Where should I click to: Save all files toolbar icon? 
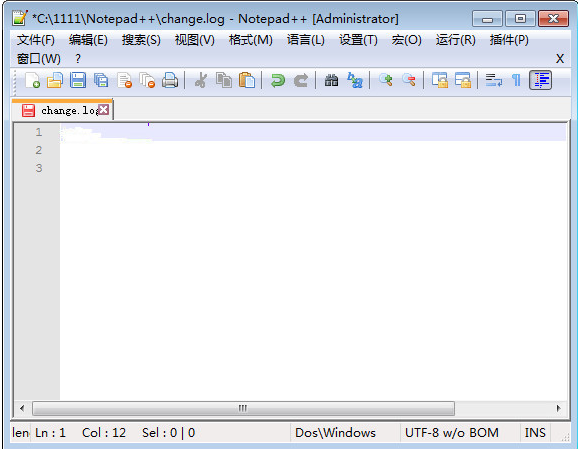pos(101,80)
